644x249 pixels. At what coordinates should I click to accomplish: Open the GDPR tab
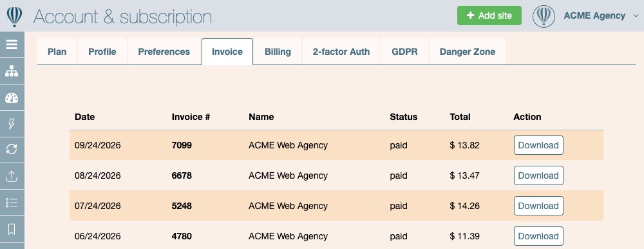click(404, 52)
